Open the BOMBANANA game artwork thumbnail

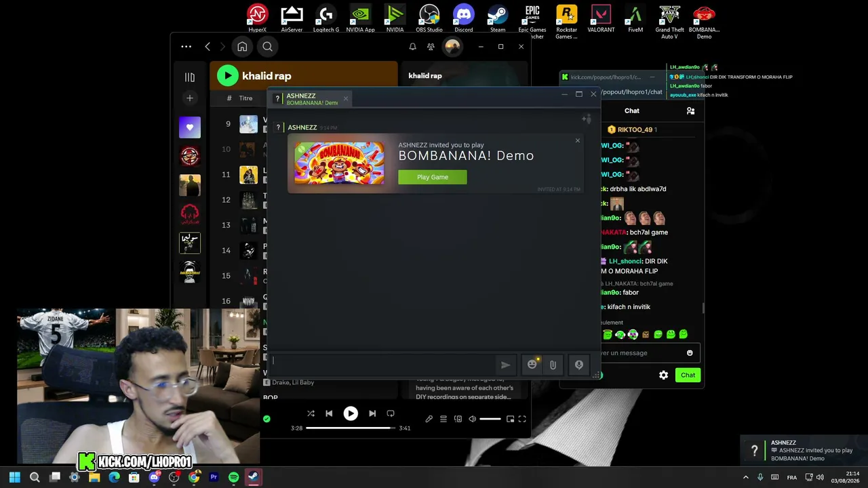339,163
